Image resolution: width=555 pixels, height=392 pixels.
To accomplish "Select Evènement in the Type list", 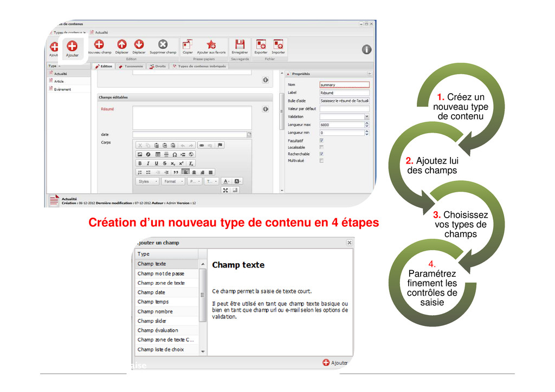I will [x=69, y=89].
